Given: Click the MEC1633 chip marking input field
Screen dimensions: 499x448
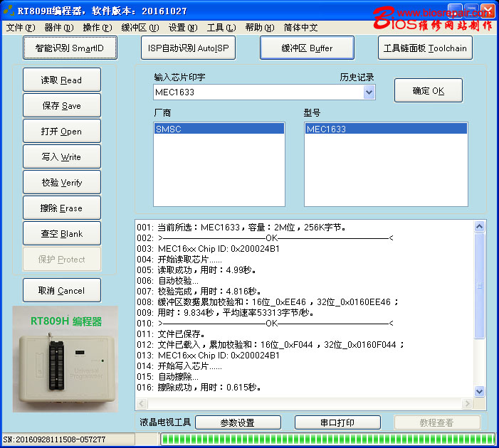Looking at the screenshot, I should (x=258, y=92).
